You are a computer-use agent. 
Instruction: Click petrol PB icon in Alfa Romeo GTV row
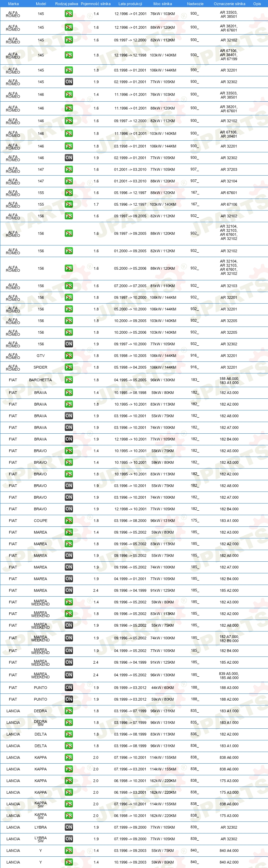tap(69, 356)
